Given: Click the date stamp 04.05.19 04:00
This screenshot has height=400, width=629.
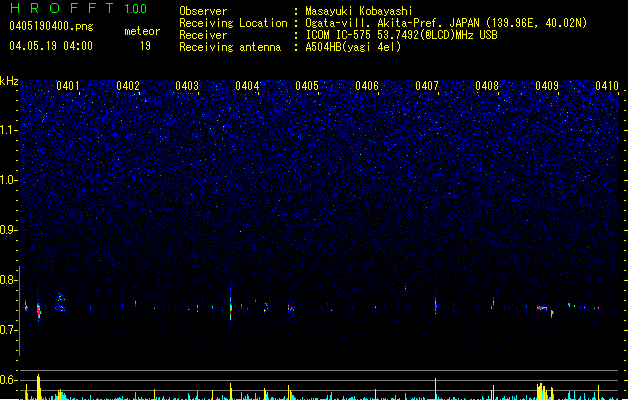Looking at the screenshot, I should coord(51,46).
